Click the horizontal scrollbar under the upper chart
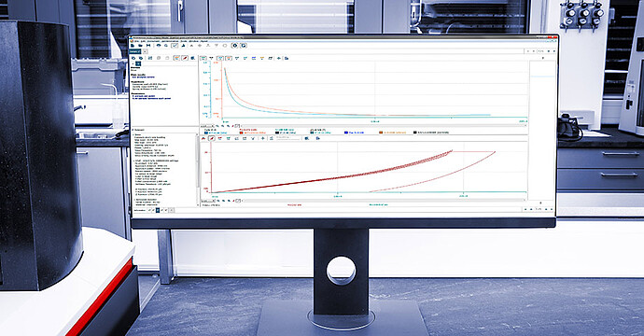644x336 pixels. tap(385, 126)
